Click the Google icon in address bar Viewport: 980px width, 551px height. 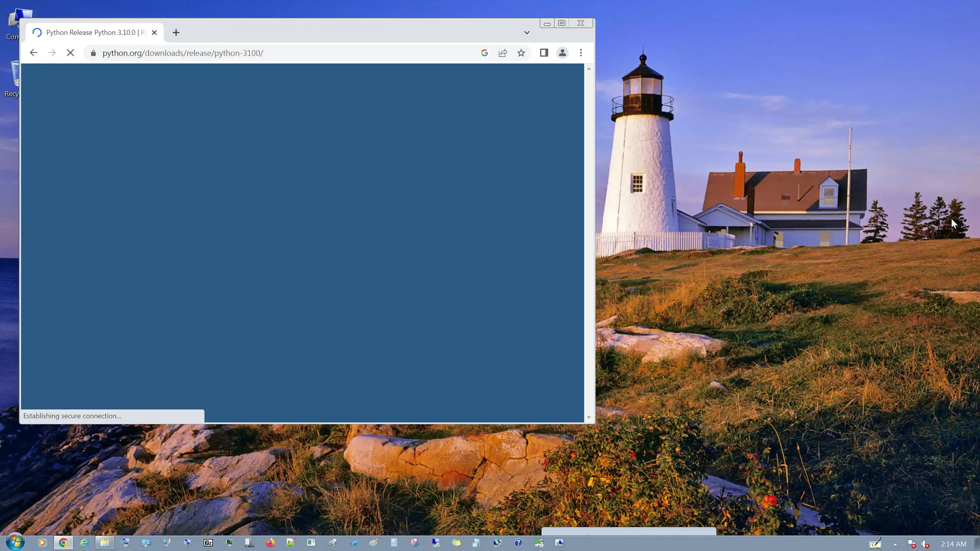(485, 53)
